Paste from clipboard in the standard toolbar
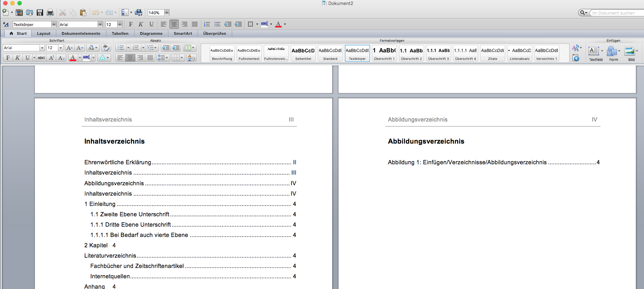The width and height of the screenshot is (644, 289). pos(83,12)
